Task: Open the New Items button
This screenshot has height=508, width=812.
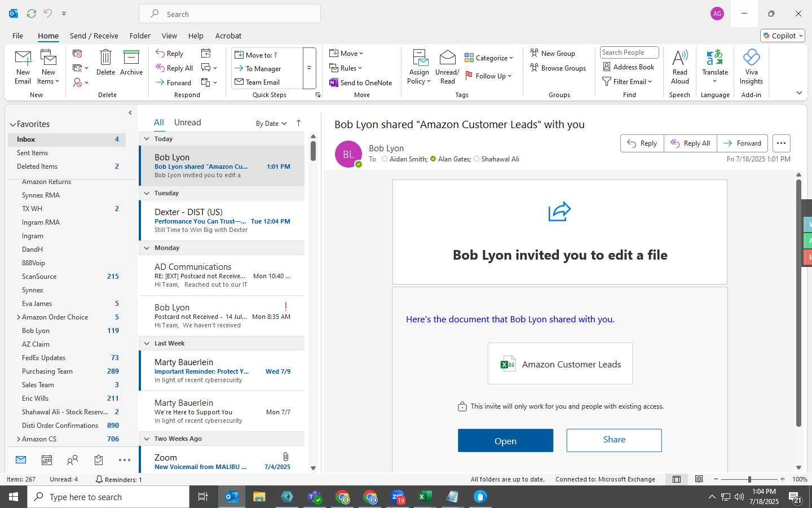Action: tap(48, 67)
